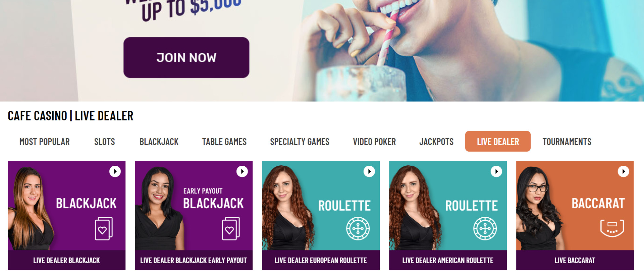Click the cards icon on Blackjack tile

(104, 228)
